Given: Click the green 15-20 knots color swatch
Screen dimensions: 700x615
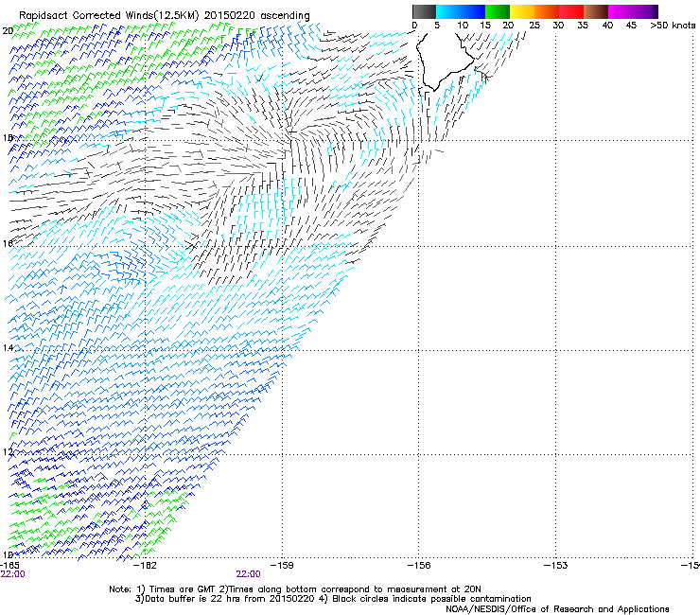Looking at the screenshot, I should coord(498,11).
